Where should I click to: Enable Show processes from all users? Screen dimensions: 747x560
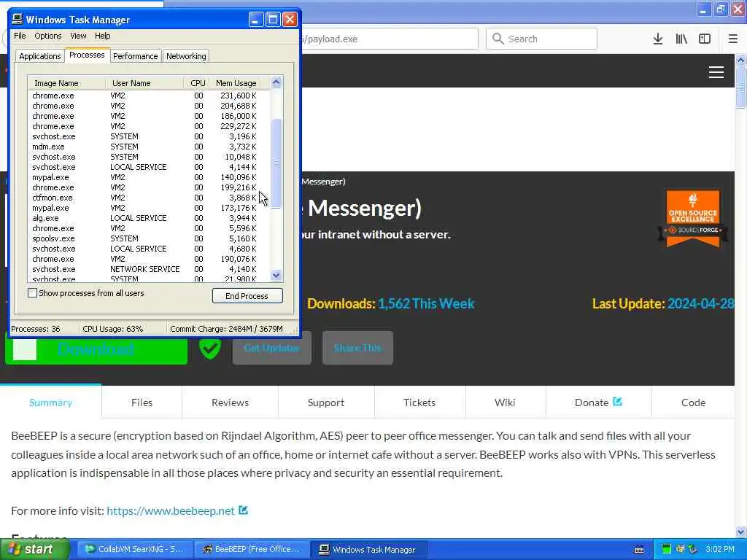pos(32,293)
